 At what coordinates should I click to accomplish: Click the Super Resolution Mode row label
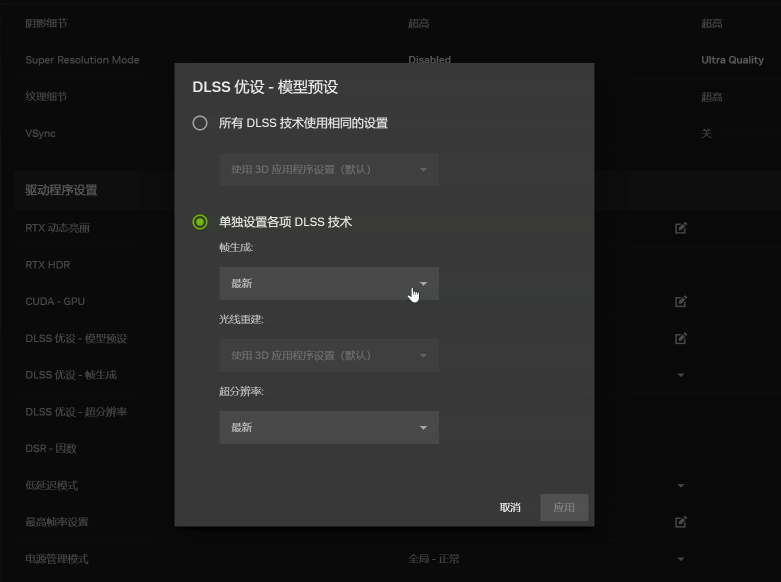pyautogui.click(x=82, y=60)
